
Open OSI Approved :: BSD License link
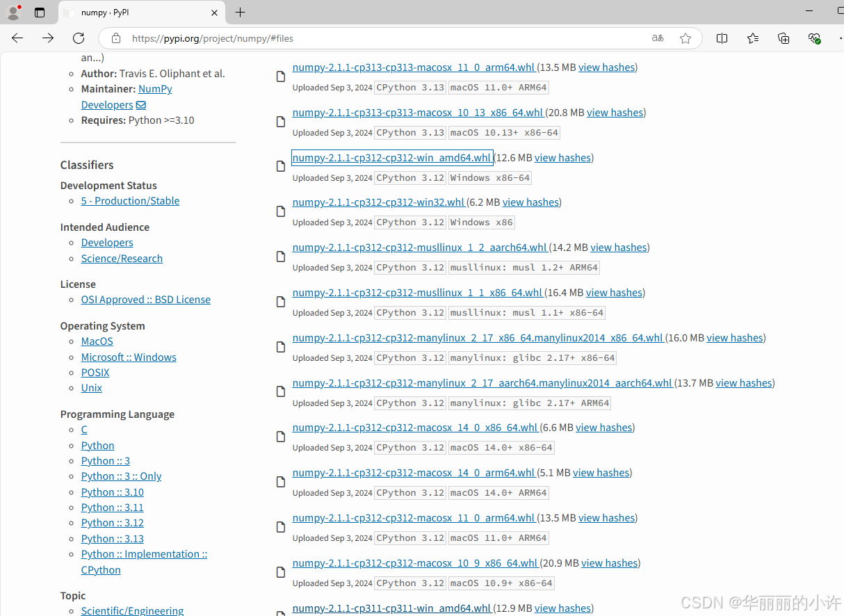(146, 300)
